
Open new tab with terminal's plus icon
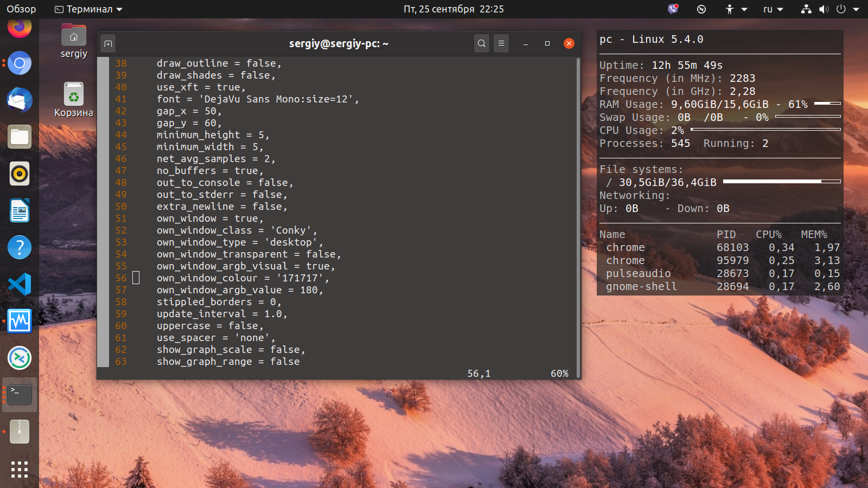point(108,43)
